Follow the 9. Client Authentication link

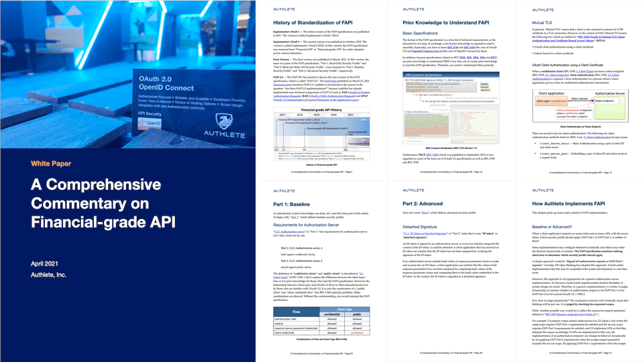coord(598,137)
